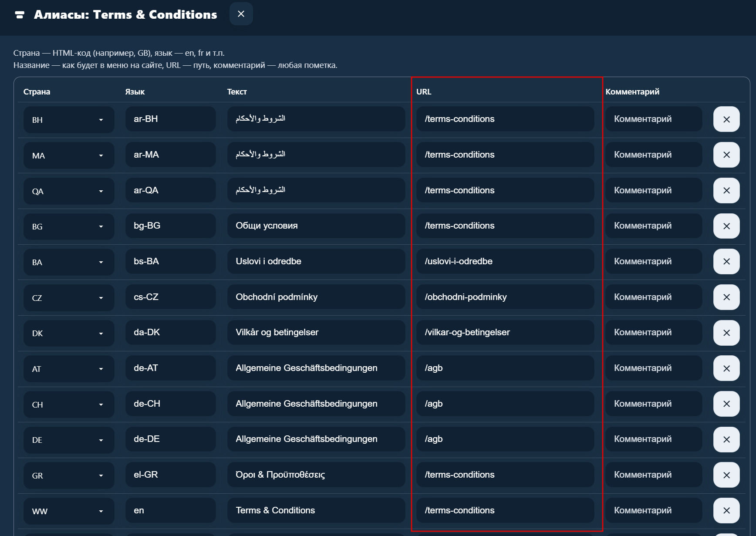Open the BA country dropdown

point(69,262)
